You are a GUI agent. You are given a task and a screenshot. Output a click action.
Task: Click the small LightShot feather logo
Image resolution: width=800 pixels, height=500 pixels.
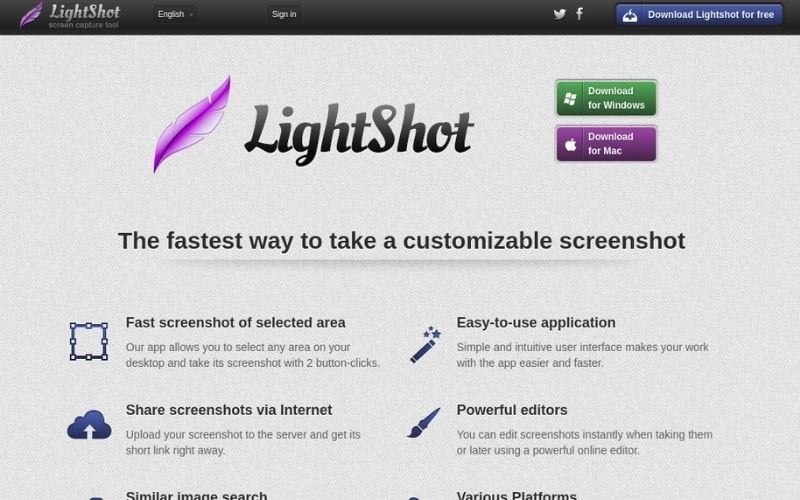[x=31, y=14]
